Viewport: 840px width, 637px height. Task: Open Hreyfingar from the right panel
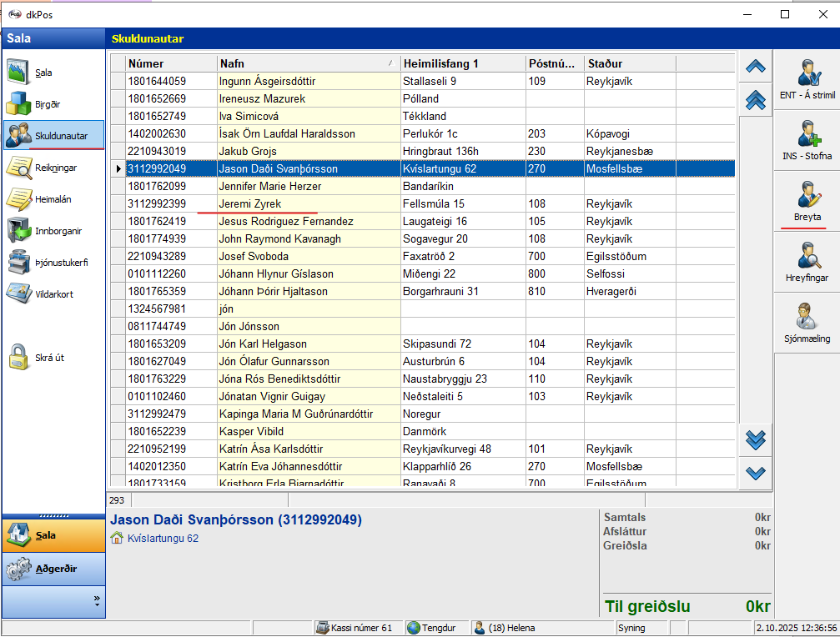[807, 261]
